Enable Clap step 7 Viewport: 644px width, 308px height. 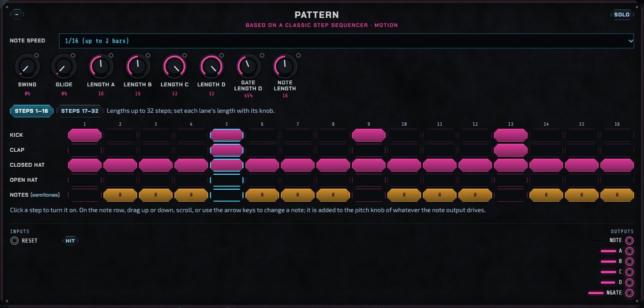pyautogui.click(x=298, y=150)
